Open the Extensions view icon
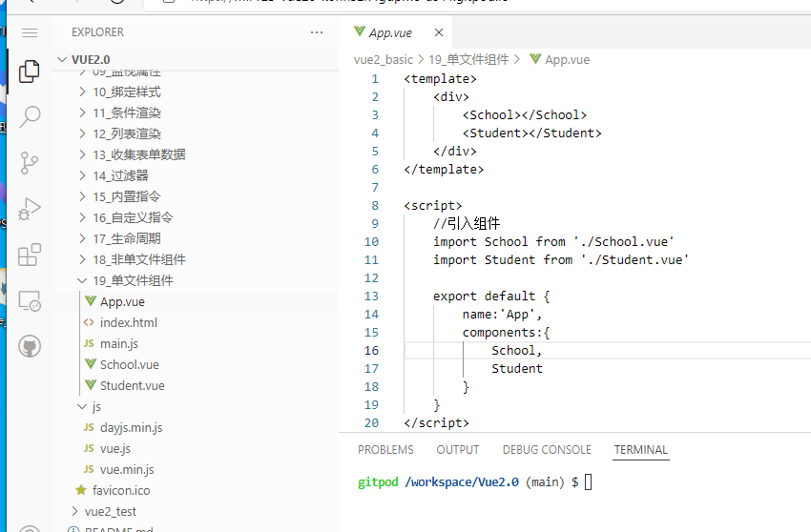The image size is (811, 532). 30,255
